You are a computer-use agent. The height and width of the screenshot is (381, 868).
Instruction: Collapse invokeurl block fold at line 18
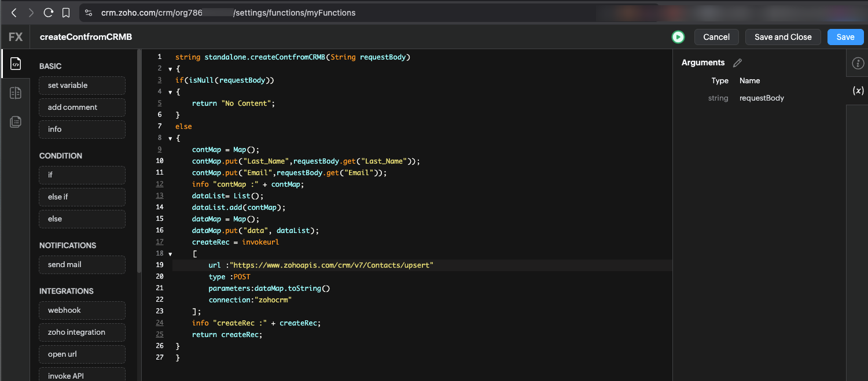coord(170,254)
